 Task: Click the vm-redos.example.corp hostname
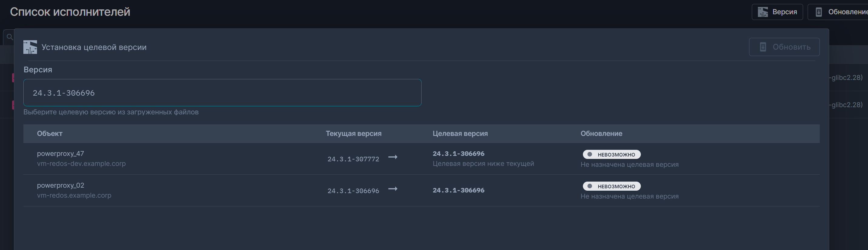(74, 195)
